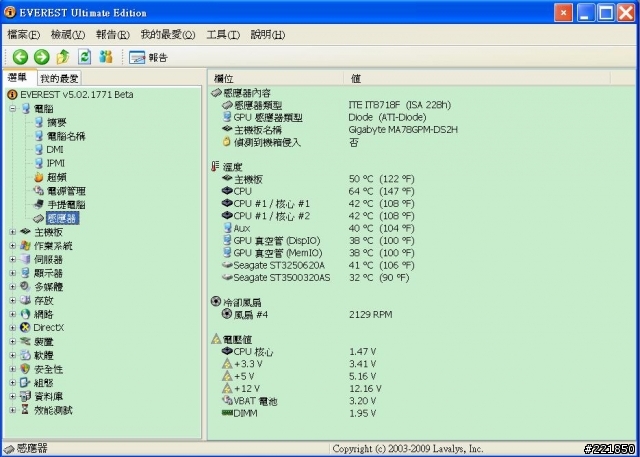Viewport: 640px width, 457px height.
Task: Expand the 伺服器 tree node
Action: click(x=12, y=259)
